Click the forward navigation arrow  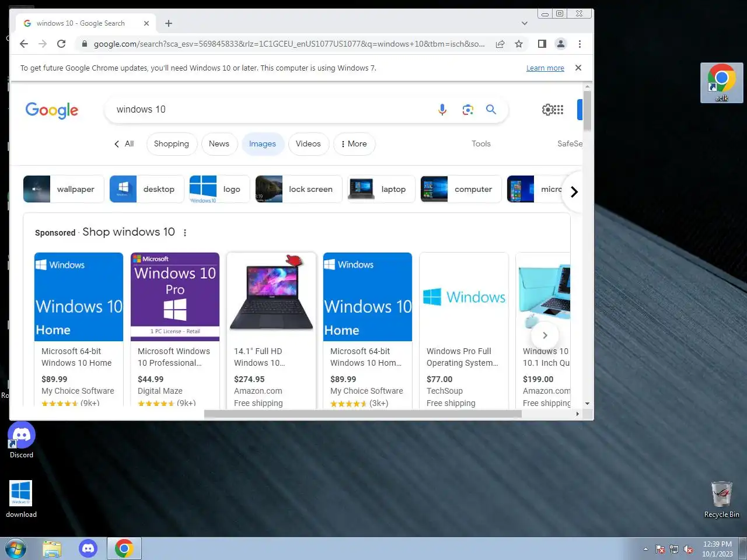[43, 44]
